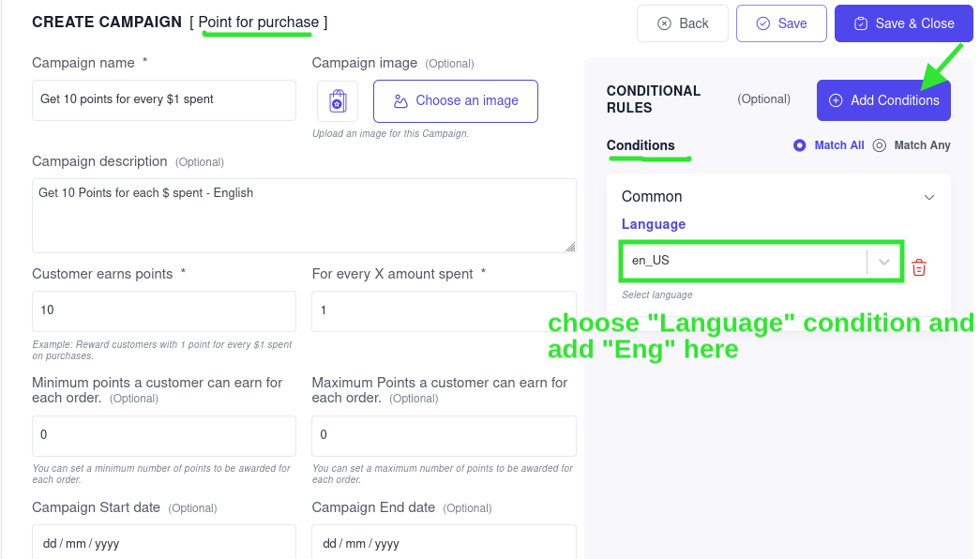Click the X circle icon on Back
This screenshot has height=559, width=980.
pos(664,23)
